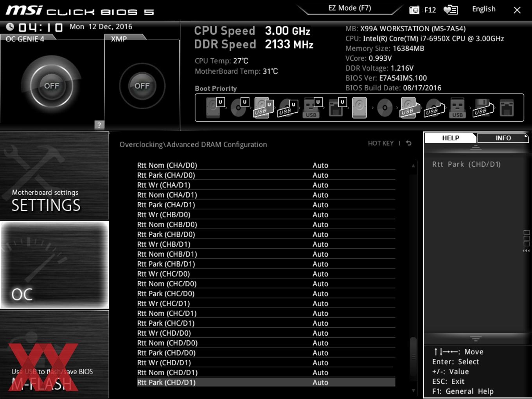Select the Rtt Wr (CHB/D1) row

(266, 244)
